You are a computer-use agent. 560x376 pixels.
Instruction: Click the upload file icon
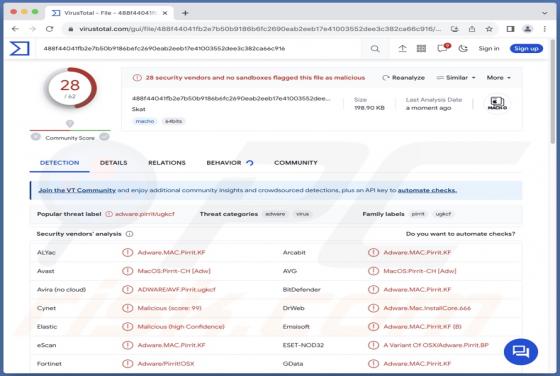[402, 49]
